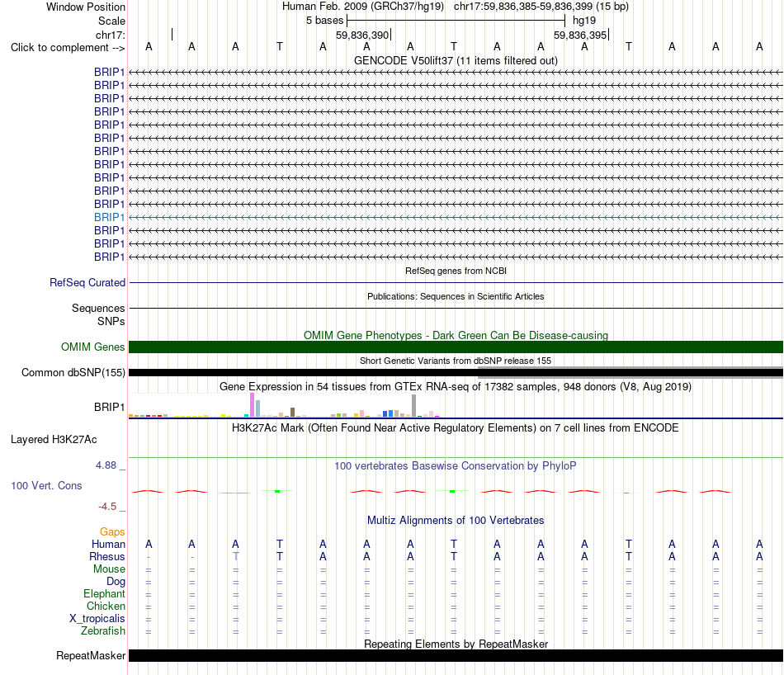The height and width of the screenshot is (675, 784).
Task: Click the 'RefSeq genes from NCBI' title
Action: click(456, 271)
